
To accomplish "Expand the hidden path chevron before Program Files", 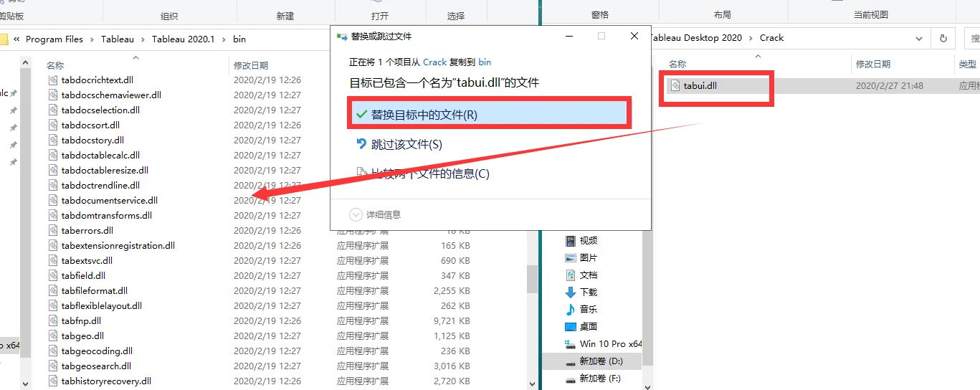I will click(x=16, y=39).
